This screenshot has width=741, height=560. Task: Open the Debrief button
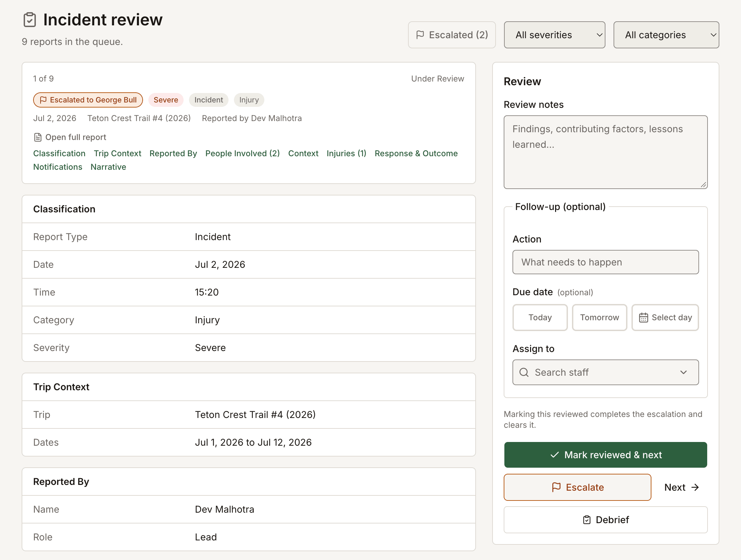coord(605,520)
